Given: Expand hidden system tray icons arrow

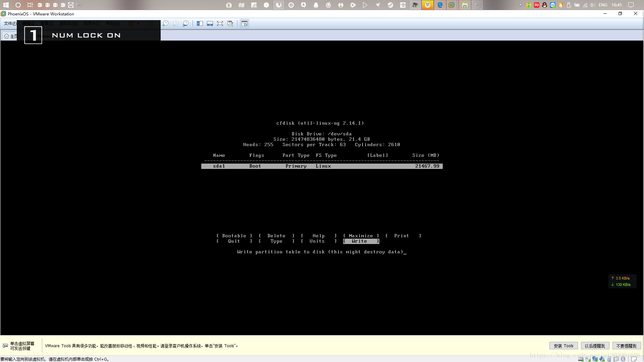Looking at the screenshot, I should 520,5.
